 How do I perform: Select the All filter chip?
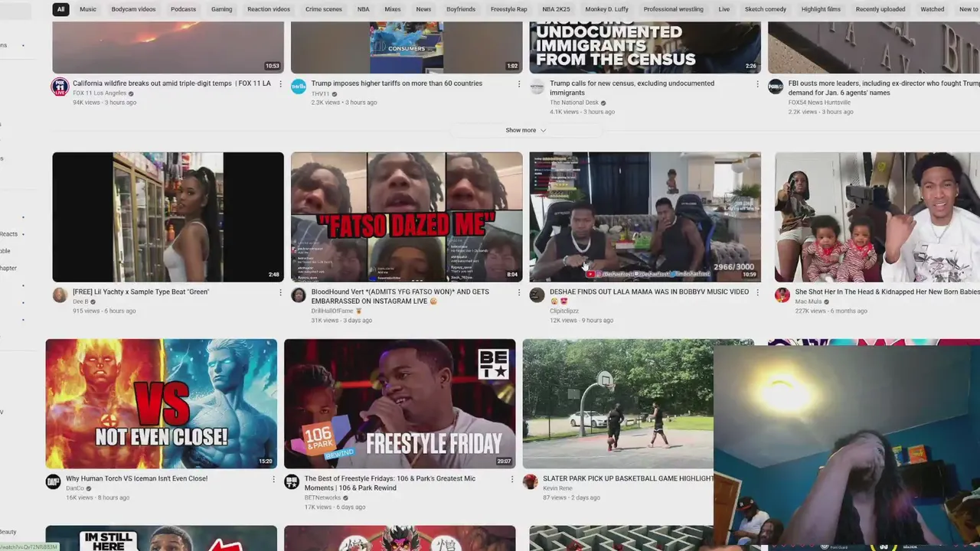coord(61,9)
